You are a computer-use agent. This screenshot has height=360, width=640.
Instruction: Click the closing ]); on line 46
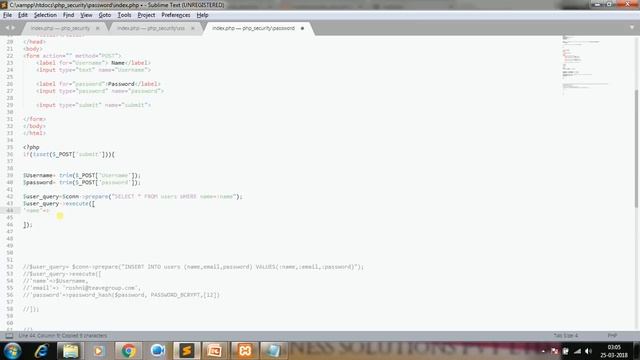coord(27,225)
